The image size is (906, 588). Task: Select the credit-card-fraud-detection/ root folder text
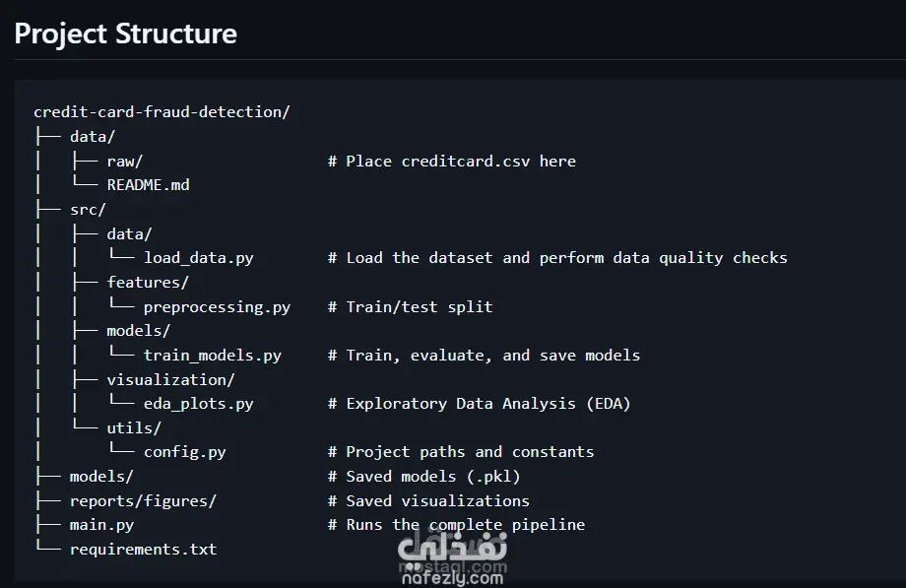tap(162, 111)
